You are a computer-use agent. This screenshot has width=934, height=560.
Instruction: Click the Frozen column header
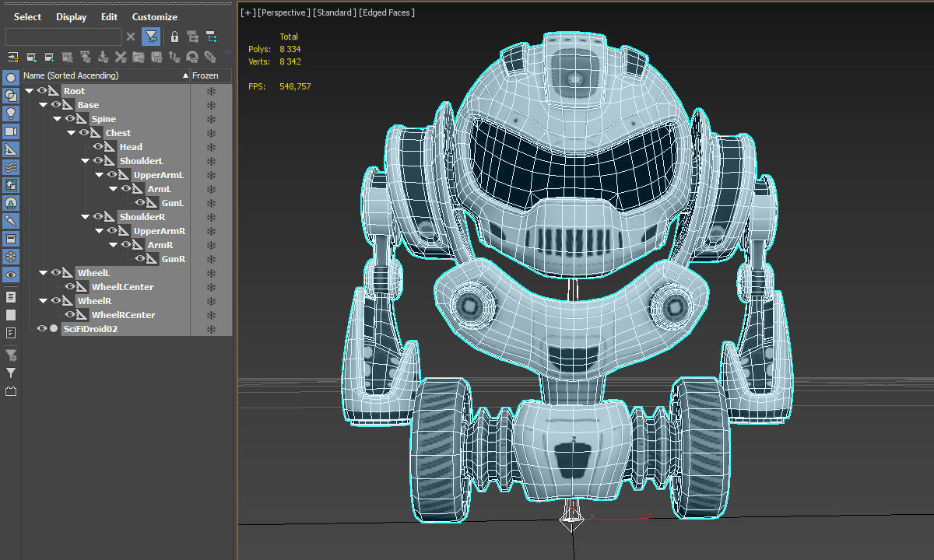[x=211, y=75]
